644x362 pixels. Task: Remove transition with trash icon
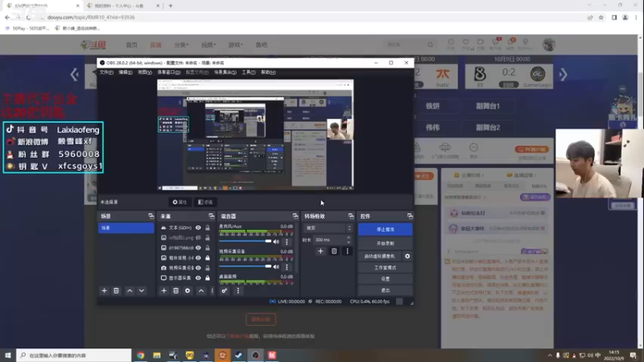pos(334,251)
